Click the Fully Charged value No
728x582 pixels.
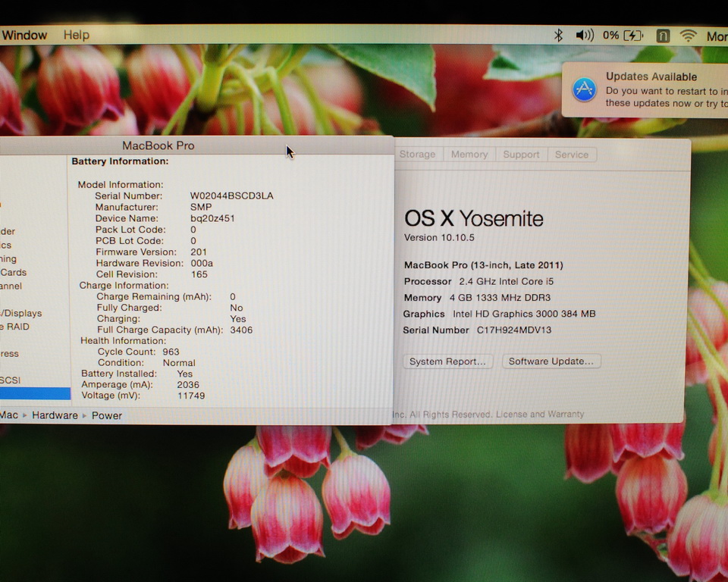(x=237, y=308)
